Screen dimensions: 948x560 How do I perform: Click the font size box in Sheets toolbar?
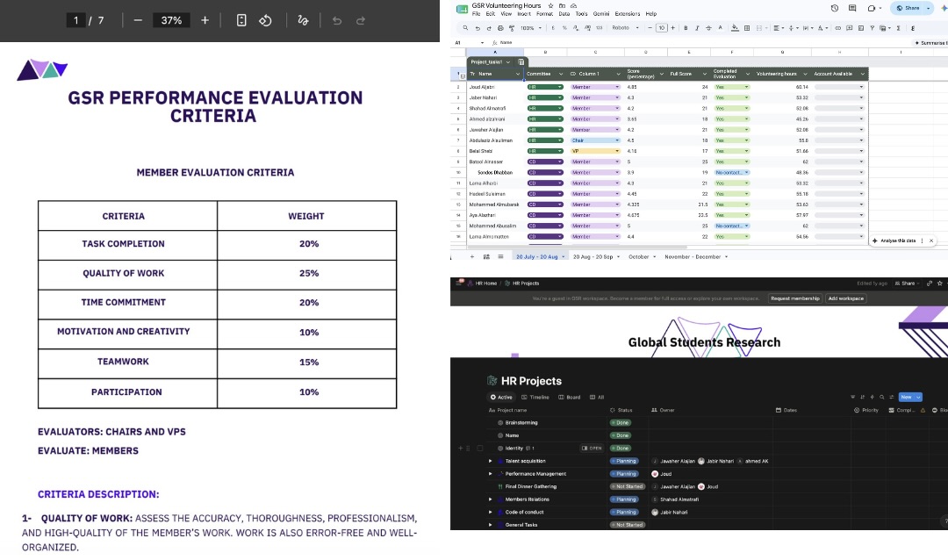[x=662, y=28]
